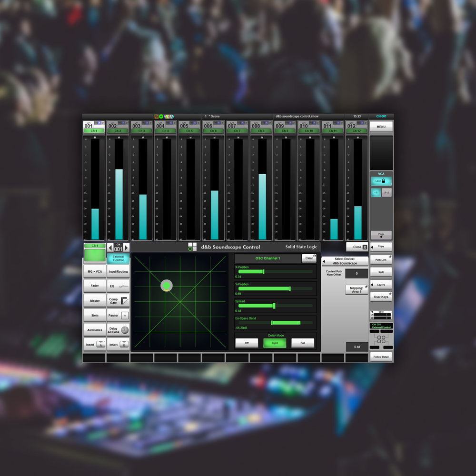The image size is (476, 476).
Task: Select channel 006 header
Action: coord(213,127)
